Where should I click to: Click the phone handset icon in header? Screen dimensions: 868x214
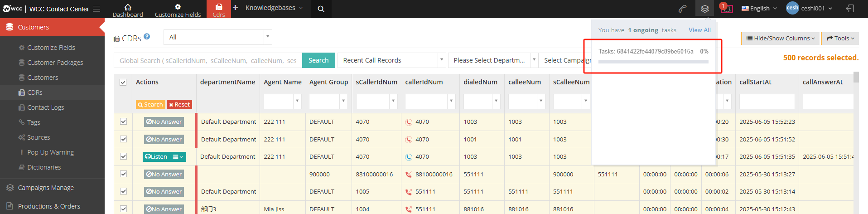pos(683,9)
